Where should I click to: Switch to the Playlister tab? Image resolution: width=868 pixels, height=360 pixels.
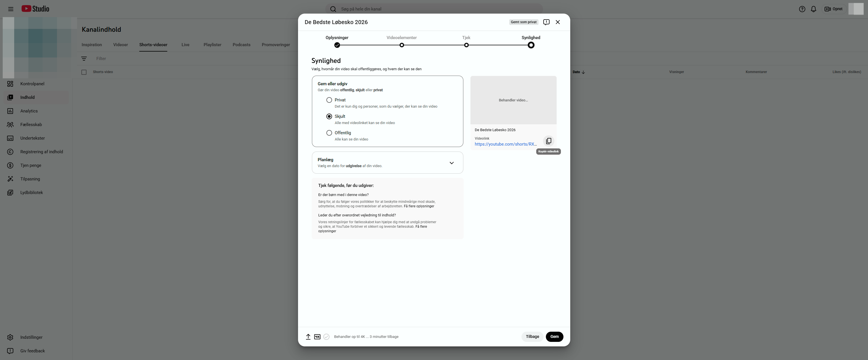click(212, 45)
